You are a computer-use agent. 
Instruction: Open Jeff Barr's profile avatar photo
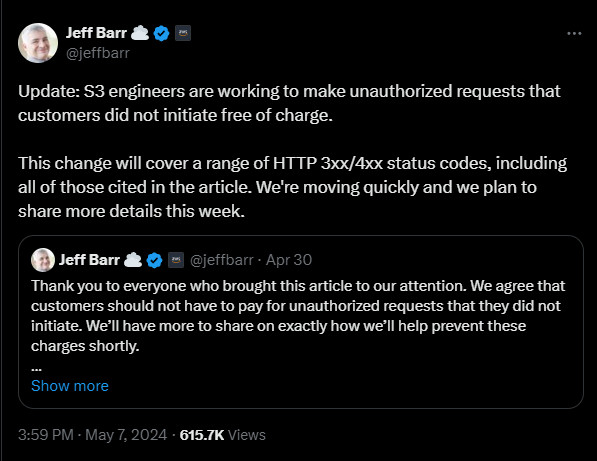(38, 43)
